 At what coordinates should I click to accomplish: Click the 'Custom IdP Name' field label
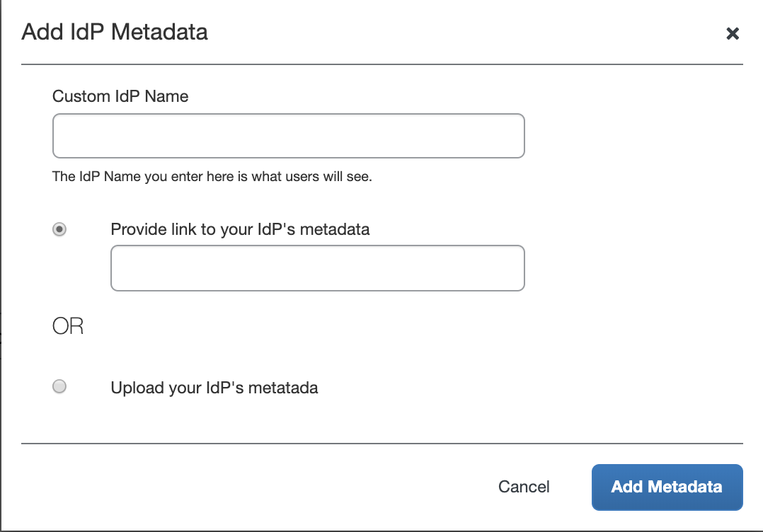tap(120, 96)
